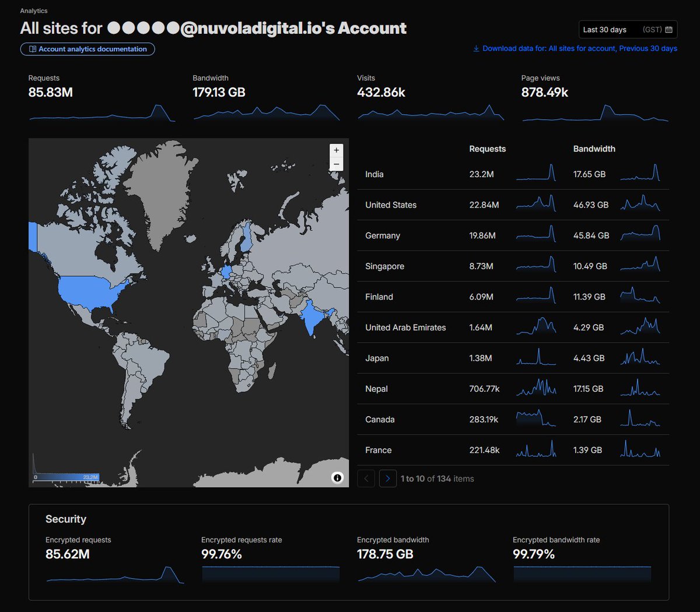Click the United States row label
Image resolution: width=700 pixels, height=612 pixels.
coord(391,205)
